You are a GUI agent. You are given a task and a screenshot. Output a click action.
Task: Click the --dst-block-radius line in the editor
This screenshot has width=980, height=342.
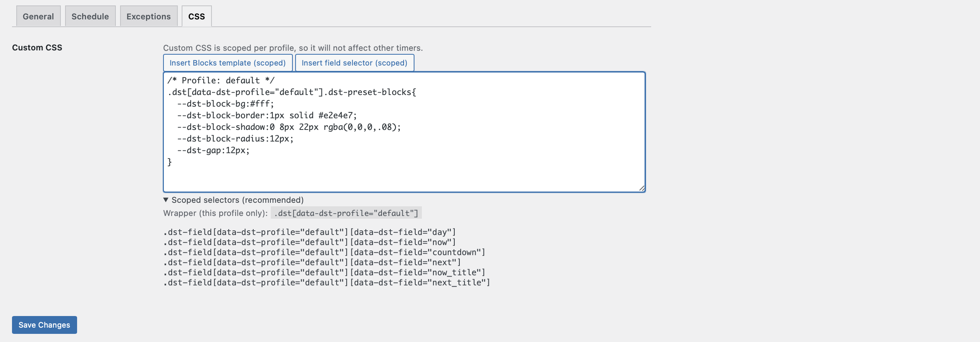click(235, 138)
